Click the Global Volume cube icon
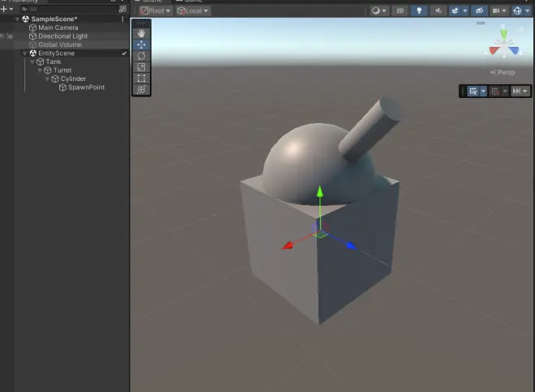 click(32, 45)
